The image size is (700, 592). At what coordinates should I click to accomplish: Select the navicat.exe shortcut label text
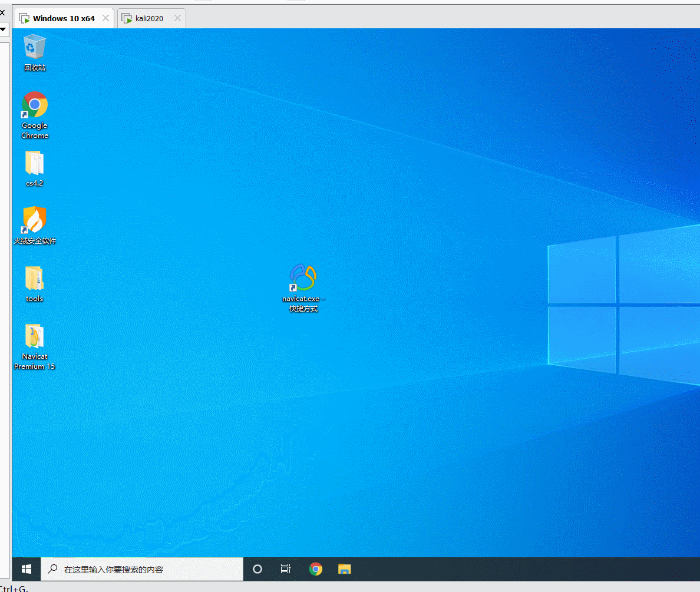pyautogui.click(x=303, y=303)
